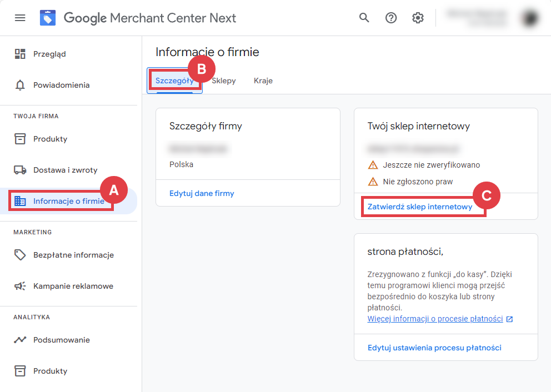This screenshot has width=551, height=392.
Task: Click the Informacje o firmie page title
Action: (207, 52)
